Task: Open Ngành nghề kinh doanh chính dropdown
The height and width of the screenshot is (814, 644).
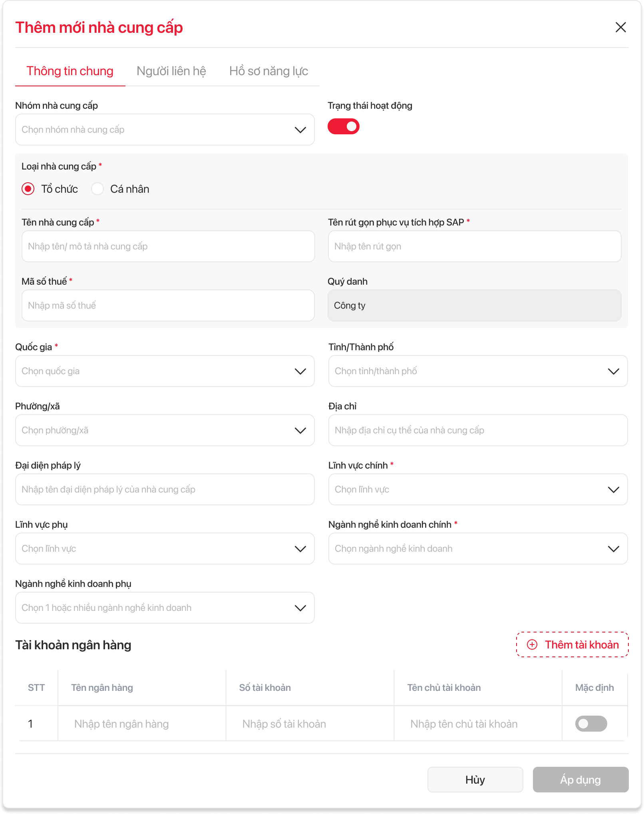Action: (x=478, y=549)
